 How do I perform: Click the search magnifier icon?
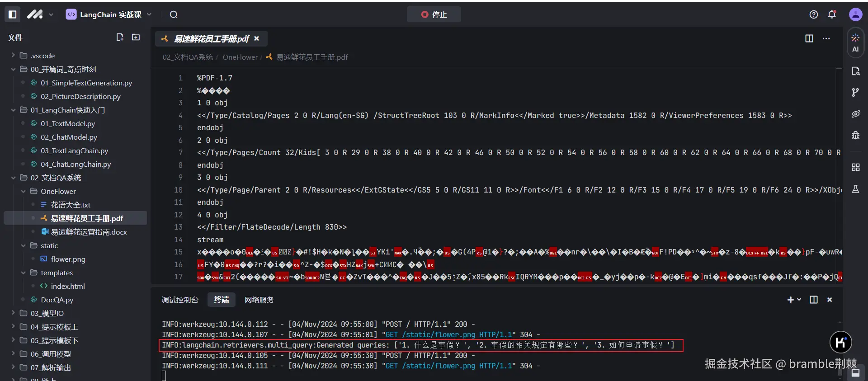coord(174,14)
